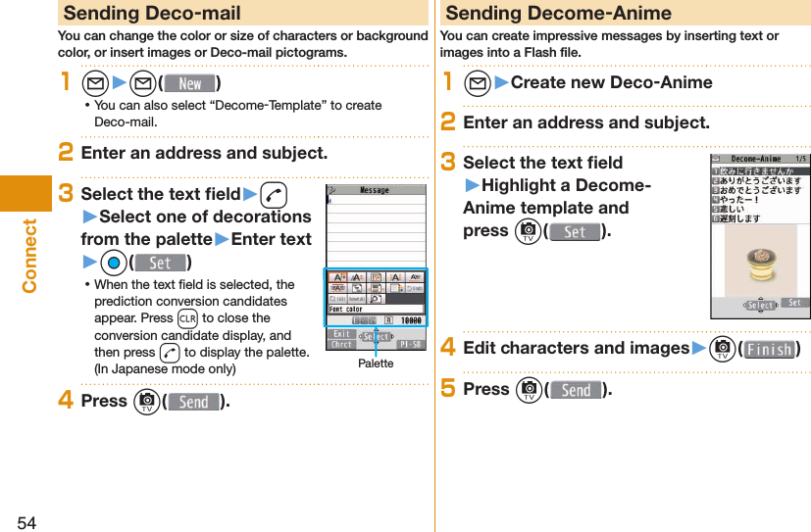Click the orange Connect tab marker
Viewport: 811px width, 532px height.
tap(25, 194)
